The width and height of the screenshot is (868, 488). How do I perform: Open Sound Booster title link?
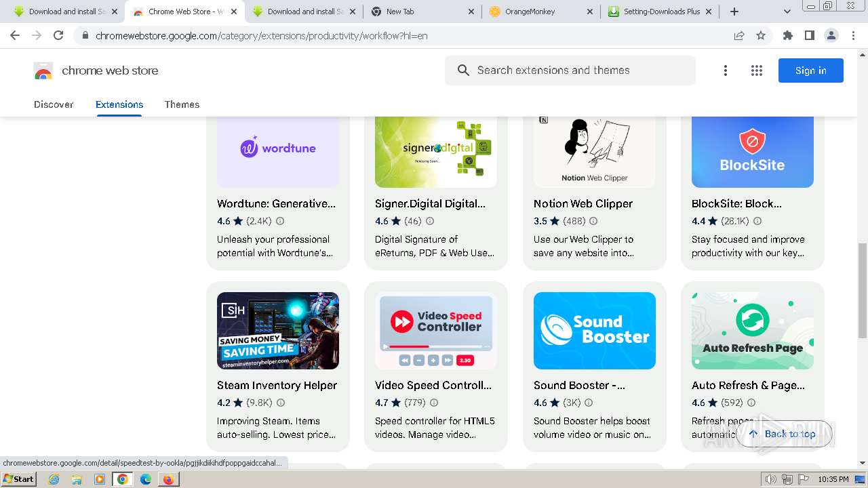579,385
